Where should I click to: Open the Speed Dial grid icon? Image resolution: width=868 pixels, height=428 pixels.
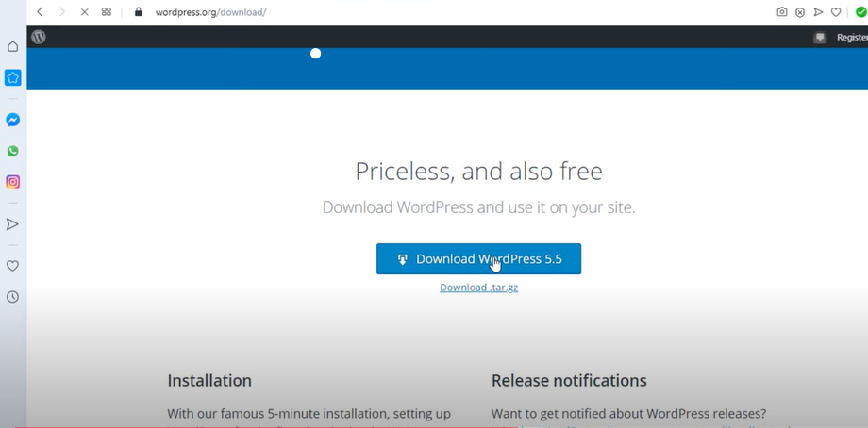[107, 11]
